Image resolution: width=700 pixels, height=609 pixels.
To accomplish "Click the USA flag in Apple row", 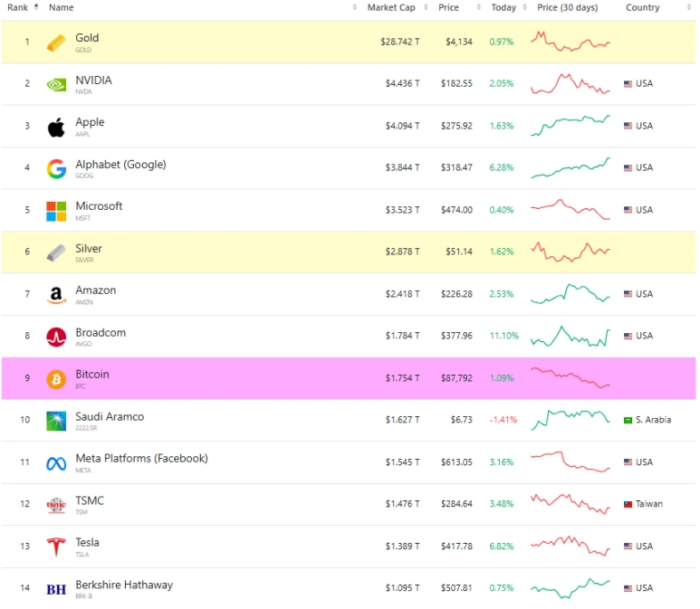I will point(628,126).
